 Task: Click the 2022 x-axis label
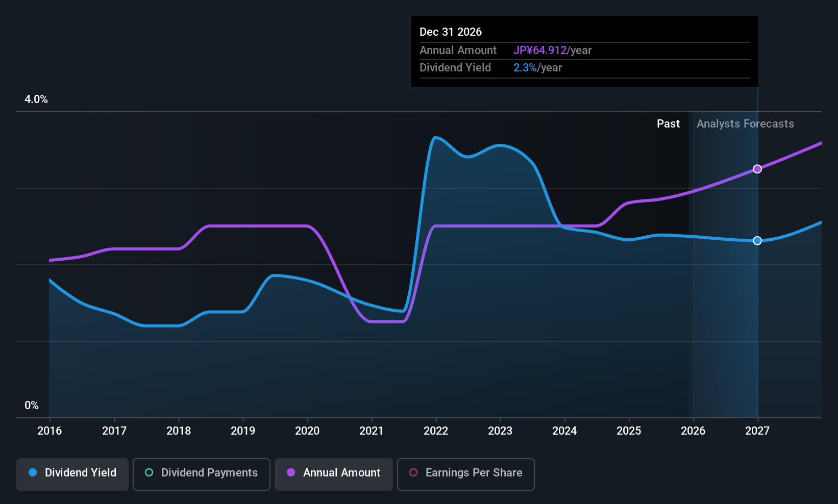coord(436,431)
